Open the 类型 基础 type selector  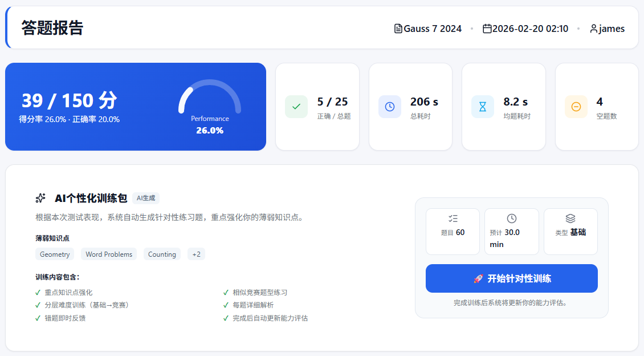point(570,231)
